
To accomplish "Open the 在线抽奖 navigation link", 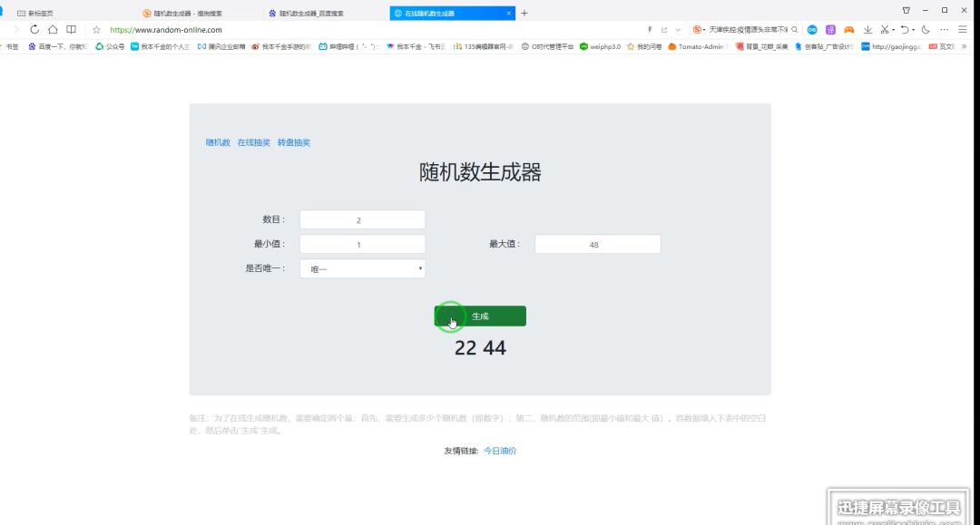I will click(254, 142).
